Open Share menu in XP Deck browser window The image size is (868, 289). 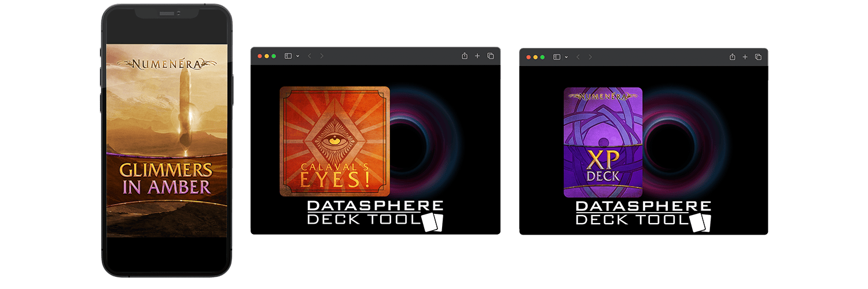tap(732, 57)
